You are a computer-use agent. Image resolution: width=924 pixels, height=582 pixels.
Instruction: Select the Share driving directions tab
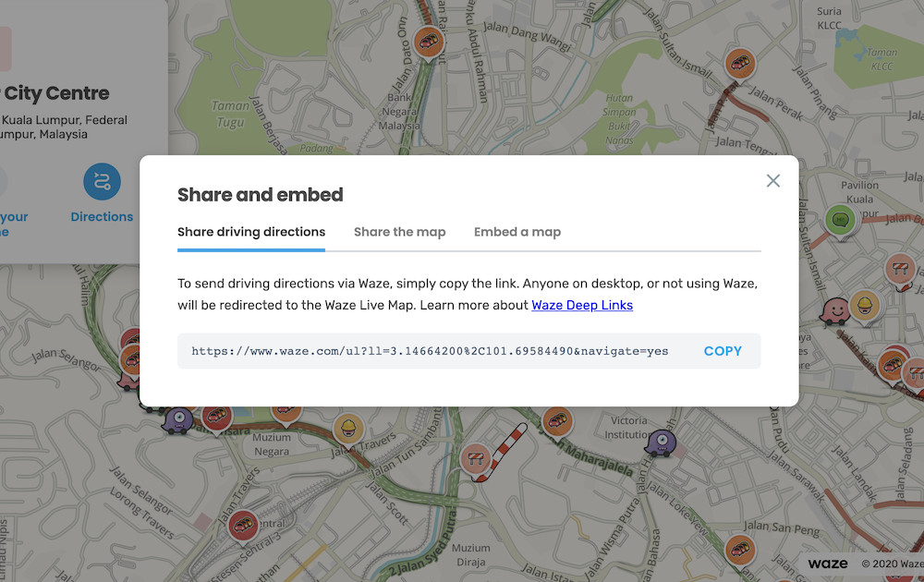pos(251,232)
